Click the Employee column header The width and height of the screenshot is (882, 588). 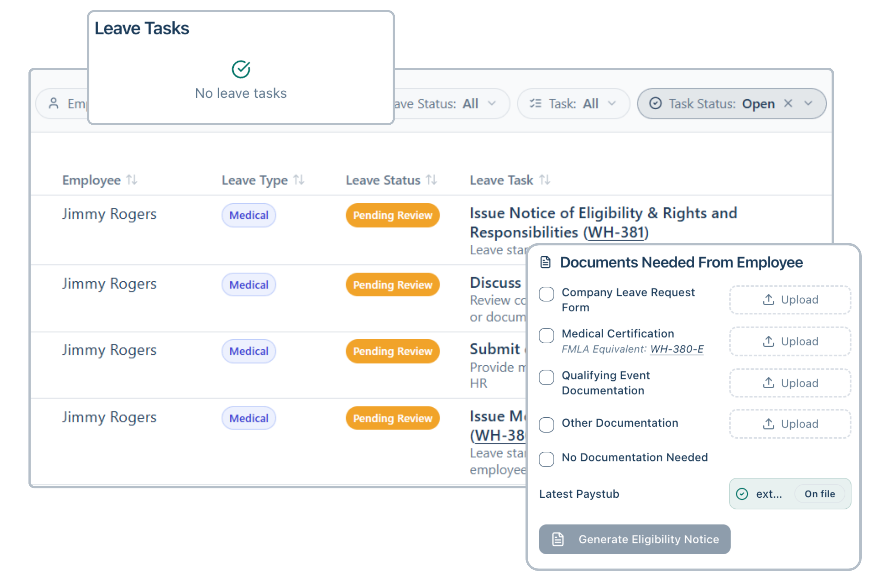(92, 180)
